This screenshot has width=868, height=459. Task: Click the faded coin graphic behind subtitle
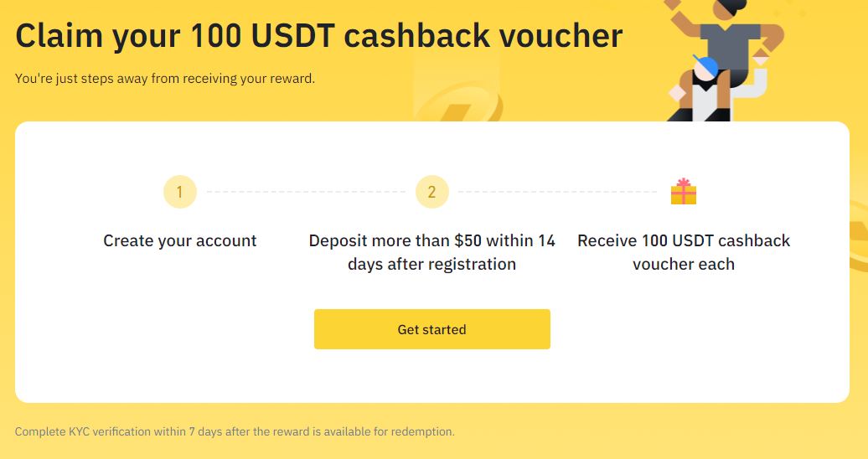coord(457,102)
